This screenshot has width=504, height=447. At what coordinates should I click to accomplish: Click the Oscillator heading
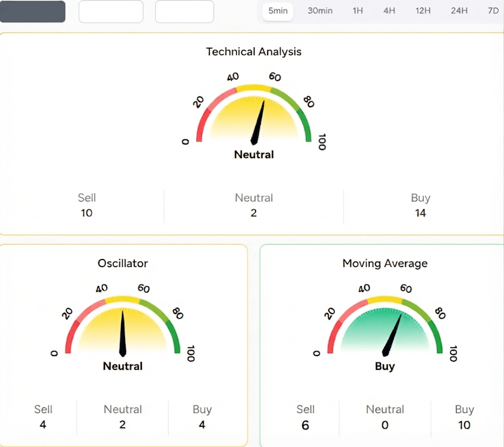pos(123,263)
